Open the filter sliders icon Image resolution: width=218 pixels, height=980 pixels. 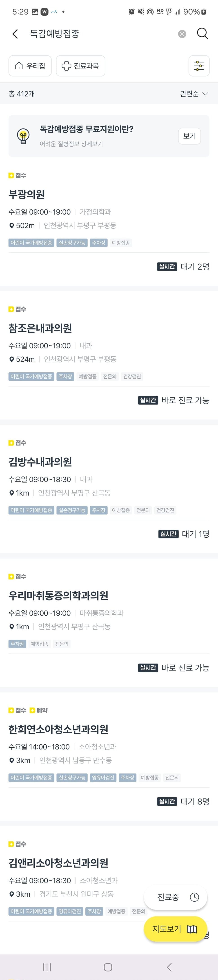click(x=199, y=66)
